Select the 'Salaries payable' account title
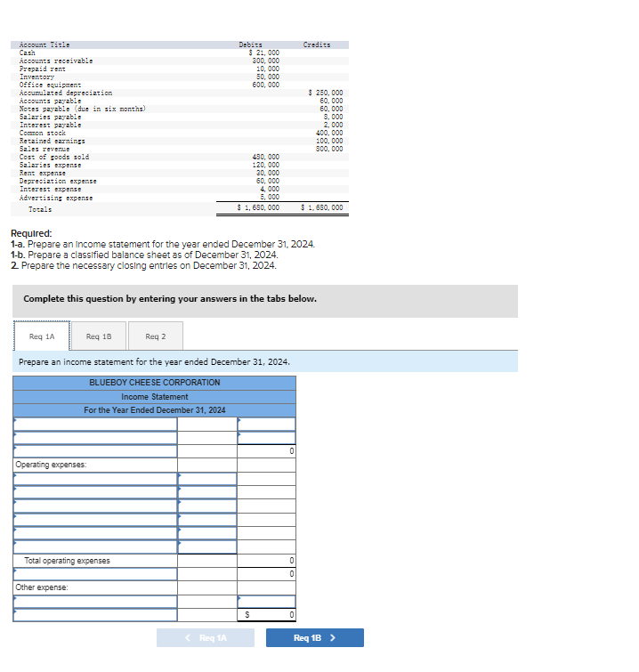The height and width of the screenshot is (672, 639). click(50, 117)
